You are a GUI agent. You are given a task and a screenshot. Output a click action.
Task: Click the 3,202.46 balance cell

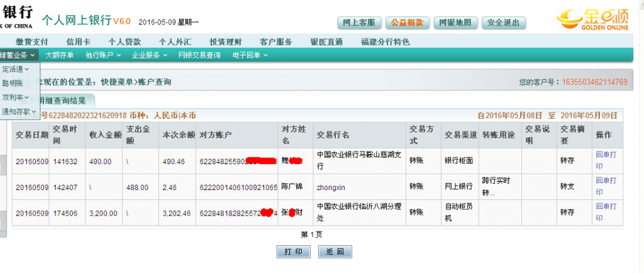(x=177, y=213)
